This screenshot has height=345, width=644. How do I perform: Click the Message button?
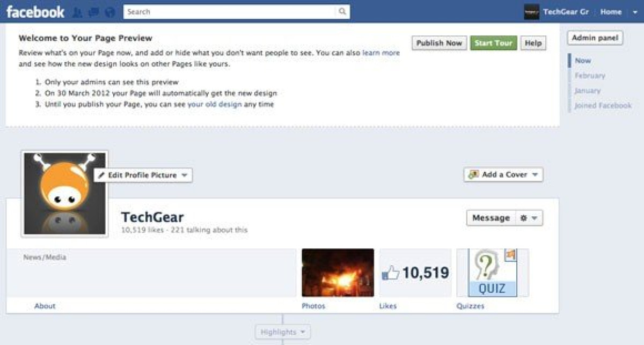coord(491,218)
